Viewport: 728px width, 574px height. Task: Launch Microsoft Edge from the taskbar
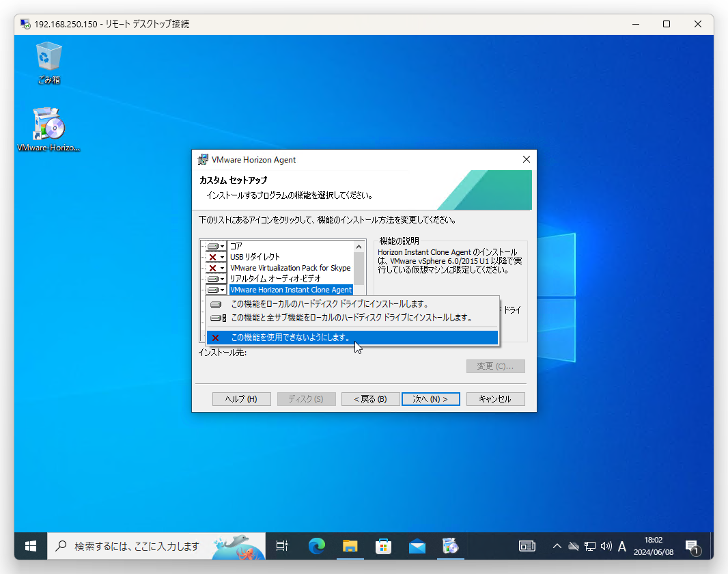[x=317, y=546]
